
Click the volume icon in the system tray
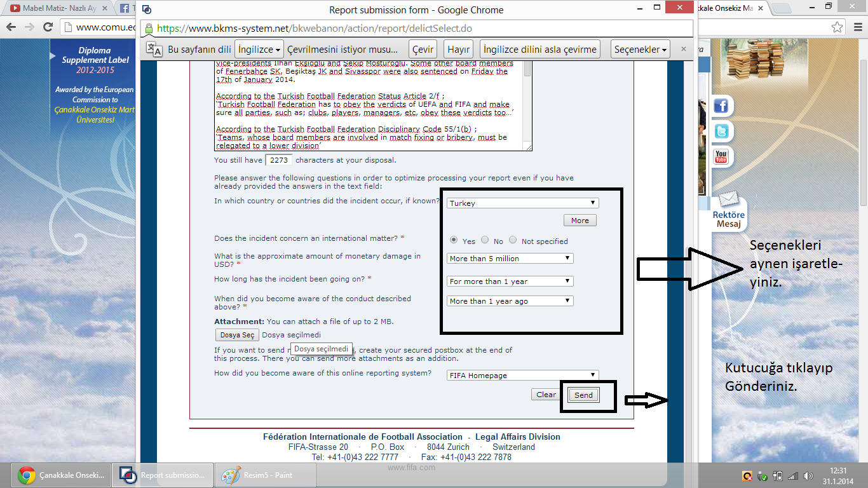(808, 476)
